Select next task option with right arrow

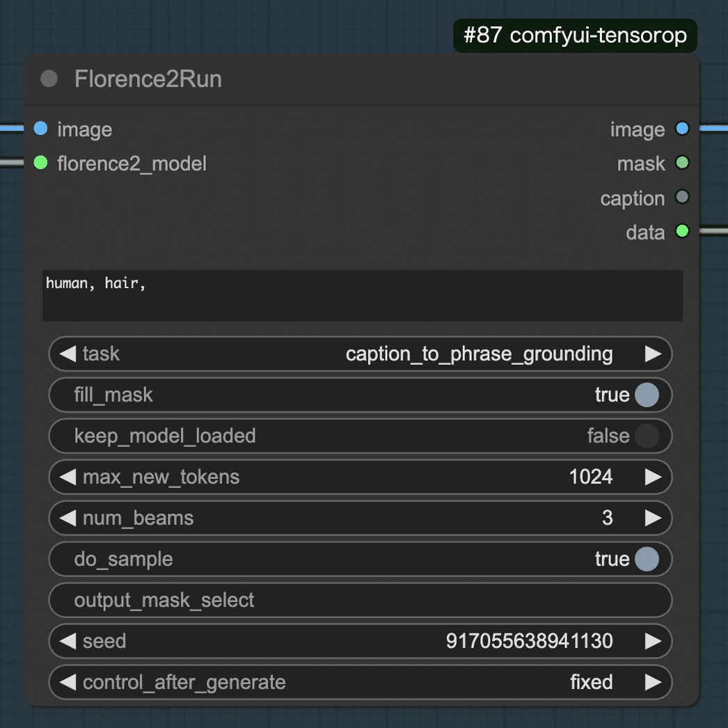pos(653,354)
